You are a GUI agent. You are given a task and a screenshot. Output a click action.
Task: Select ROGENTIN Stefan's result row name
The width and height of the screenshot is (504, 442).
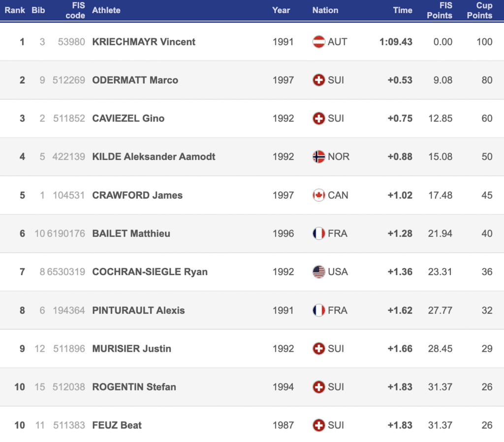pos(134,387)
